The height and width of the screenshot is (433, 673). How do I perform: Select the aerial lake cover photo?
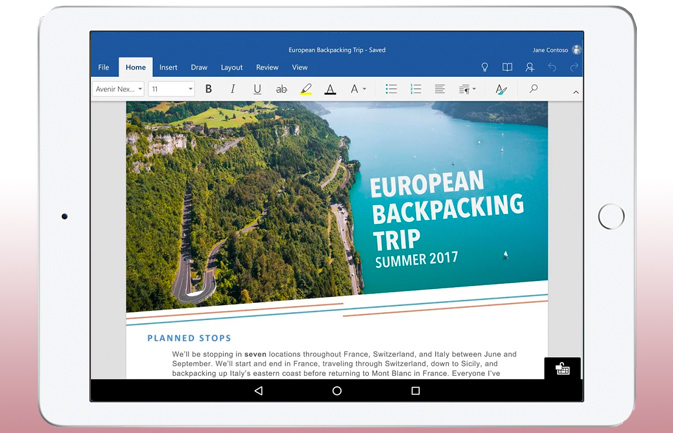(x=337, y=206)
